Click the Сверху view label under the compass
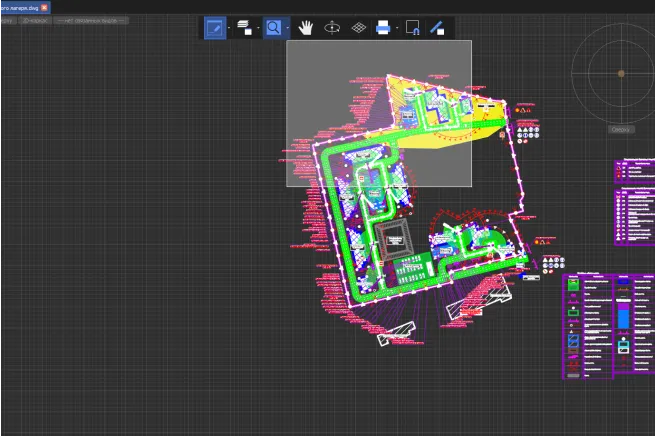656x436 pixels. click(620, 128)
